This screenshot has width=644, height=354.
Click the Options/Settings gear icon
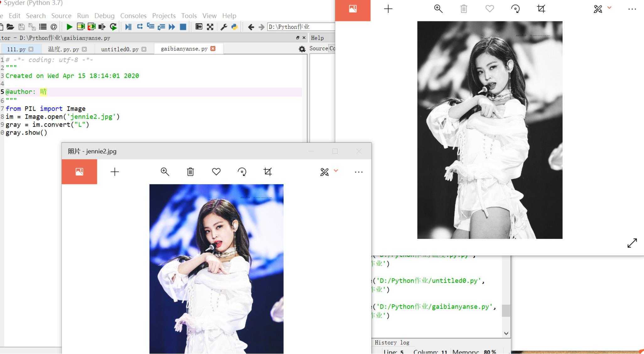pos(302,48)
